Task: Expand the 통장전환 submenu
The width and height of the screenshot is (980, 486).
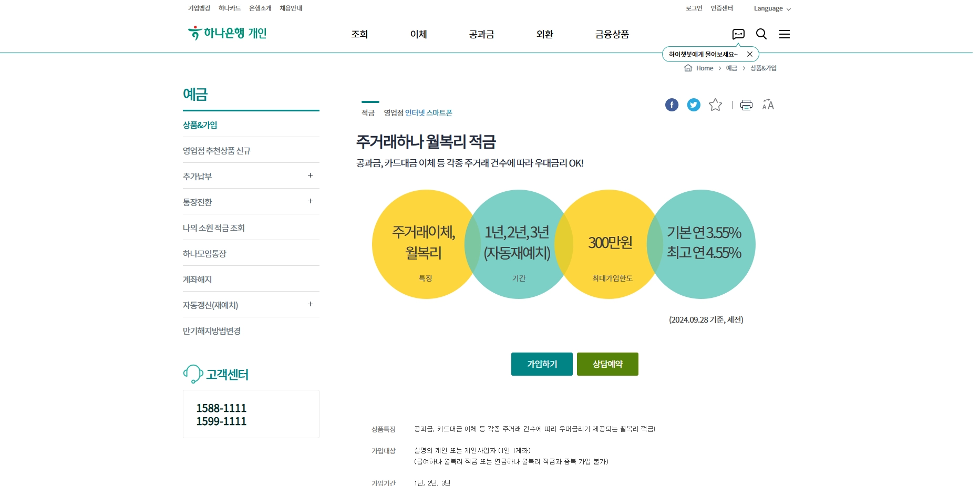Action: 310,201
